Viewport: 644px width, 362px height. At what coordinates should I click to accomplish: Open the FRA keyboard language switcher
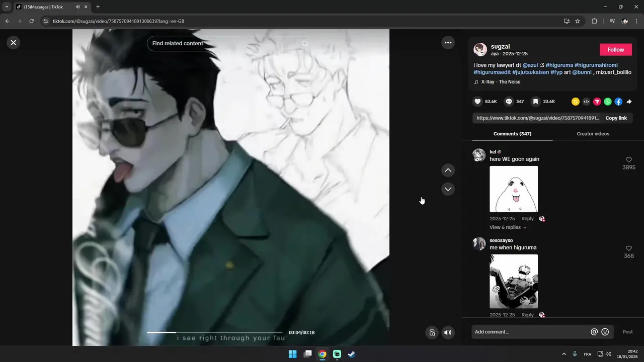pos(588,354)
